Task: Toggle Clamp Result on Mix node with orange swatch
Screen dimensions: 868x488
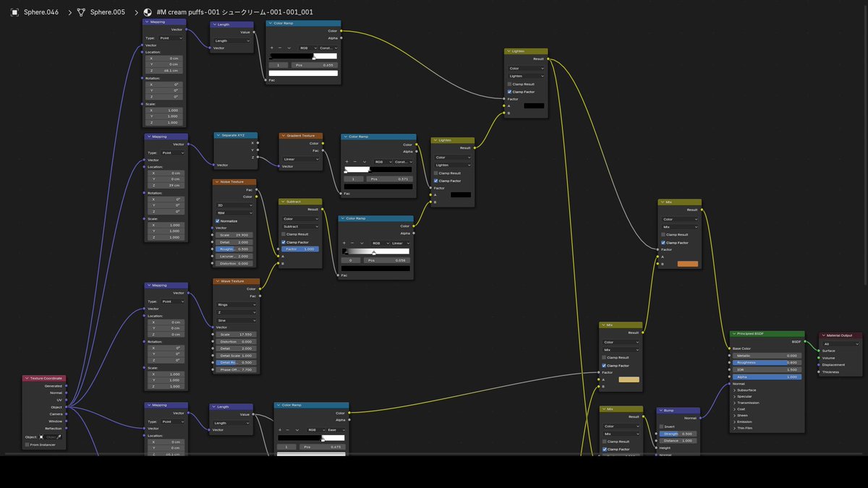Action: coord(663,234)
